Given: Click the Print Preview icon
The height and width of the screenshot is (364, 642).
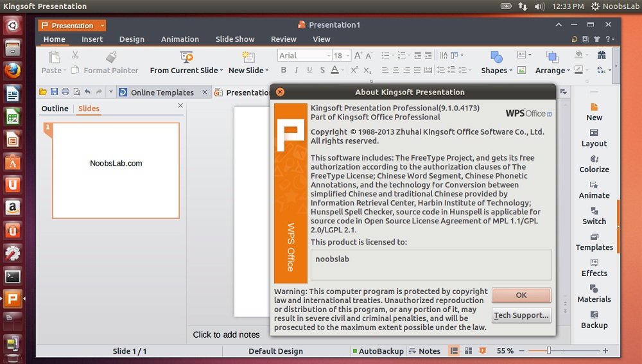Looking at the screenshot, I should click(x=76, y=92).
